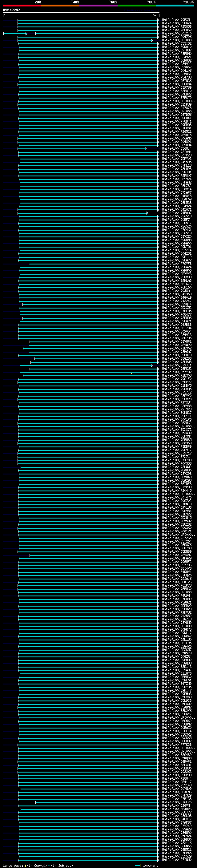The height and width of the screenshot is (868, 197).
Task: Pick the UniRef100_Q8VWP0 row label
Action: click(176, 345)
